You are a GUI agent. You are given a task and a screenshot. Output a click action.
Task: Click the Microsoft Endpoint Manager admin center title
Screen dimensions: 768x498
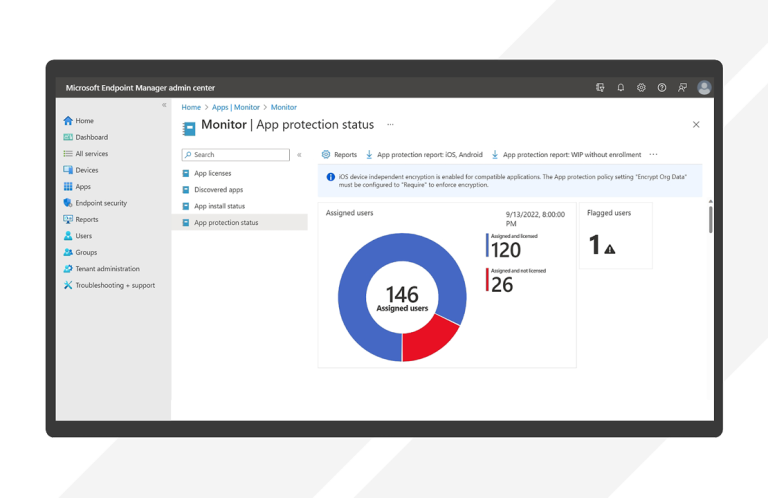[x=140, y=88]
